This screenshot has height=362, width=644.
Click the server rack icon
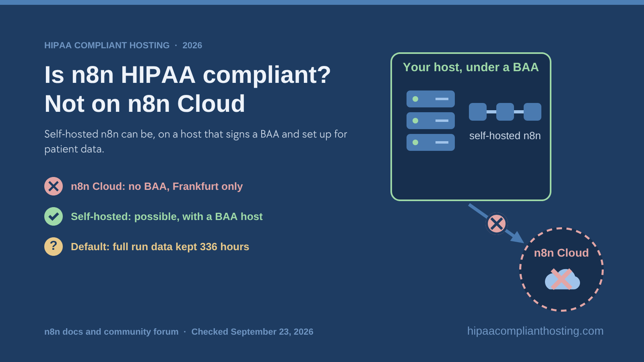[431, 121]
